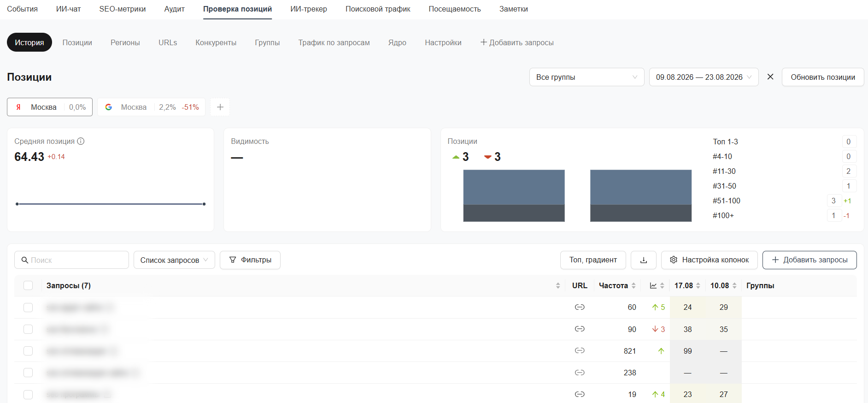
Task: Click the search magnifier icon
Action: click(x=25, y=260)
